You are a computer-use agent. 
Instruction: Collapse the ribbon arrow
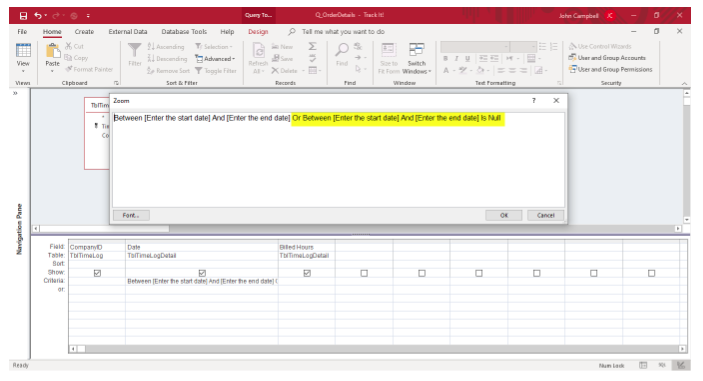pyautogui.click(x=684, y=83)
